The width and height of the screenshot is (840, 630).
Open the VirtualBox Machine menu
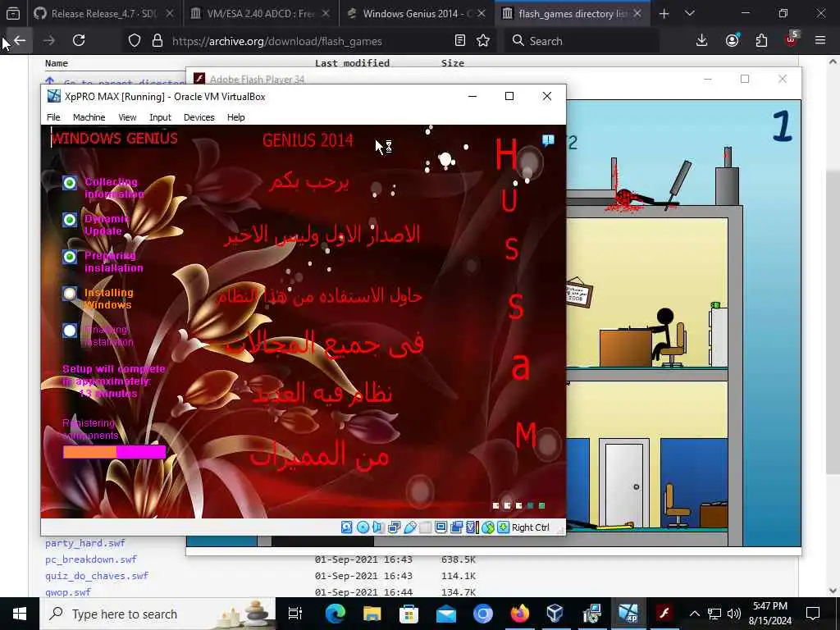point(89,117)
